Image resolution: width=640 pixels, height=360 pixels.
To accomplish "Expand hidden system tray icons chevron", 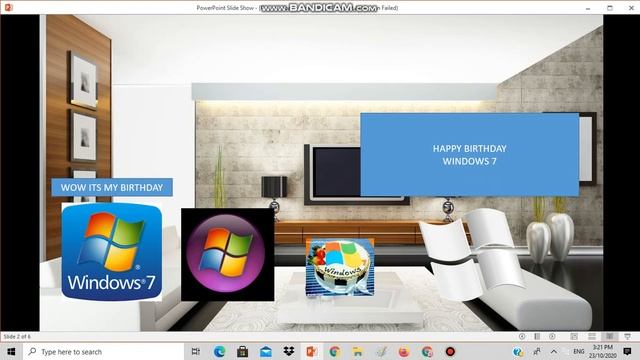I will coord(553,351).
